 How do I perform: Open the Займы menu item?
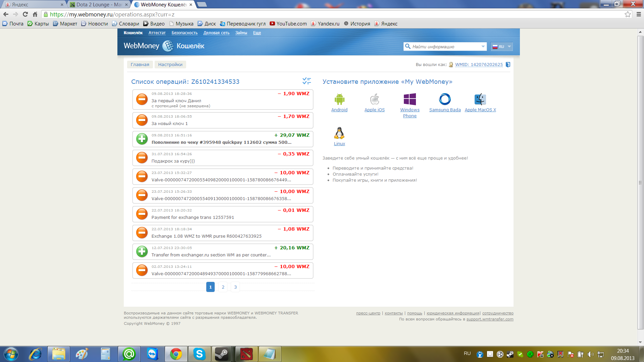[x=241, y=33]
